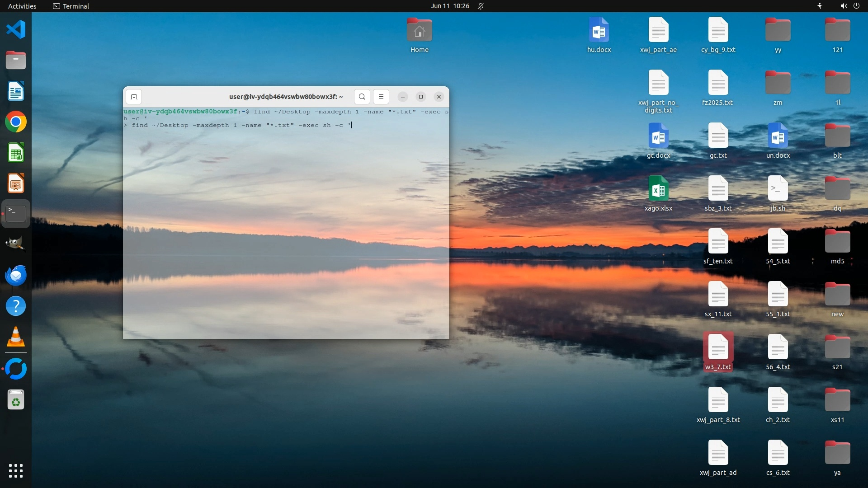This screenshot has width=868, height=488.
Task: Open the clock and calendar panel
Action: tap(449, 6)
